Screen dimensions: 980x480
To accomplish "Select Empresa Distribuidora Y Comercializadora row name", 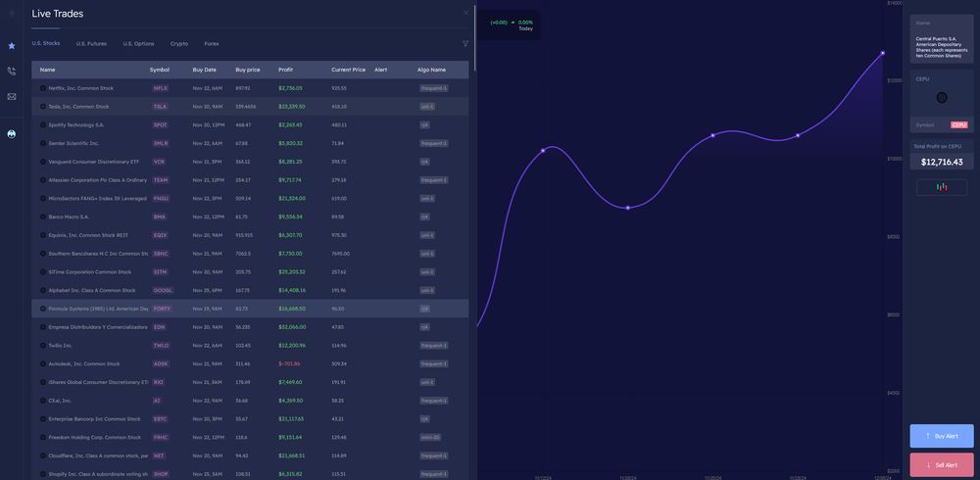I will tap(98, 327).
